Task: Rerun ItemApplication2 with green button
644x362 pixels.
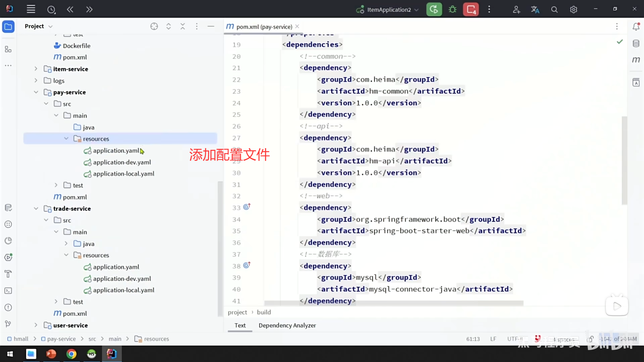Action: tap(434, 9)
